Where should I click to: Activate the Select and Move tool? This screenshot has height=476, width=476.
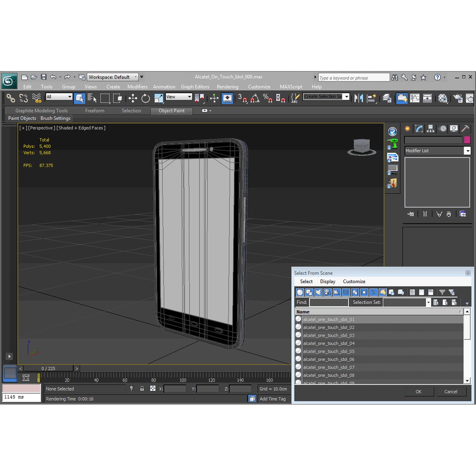pos(133,98)
